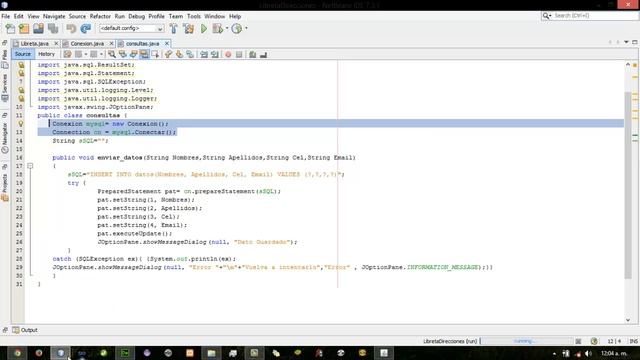Image resolution: width=640 pixels, height=360 pixels.
Task: Click the Redo arrow icon
Action: (x=85, y=29)
